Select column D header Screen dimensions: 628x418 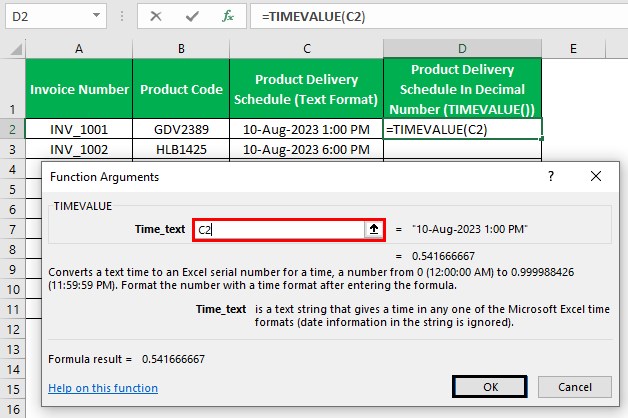(462, 49)
